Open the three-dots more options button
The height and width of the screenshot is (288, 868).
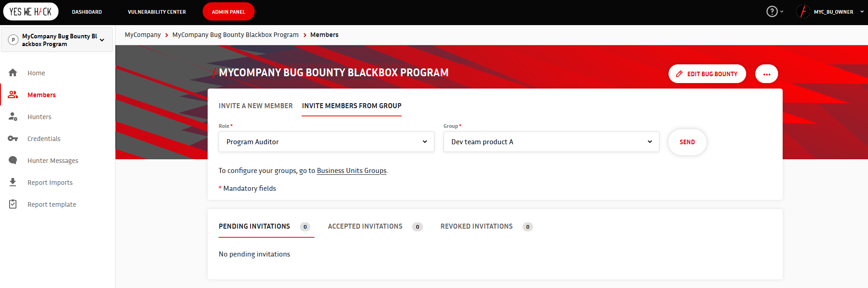click(766, 74)
